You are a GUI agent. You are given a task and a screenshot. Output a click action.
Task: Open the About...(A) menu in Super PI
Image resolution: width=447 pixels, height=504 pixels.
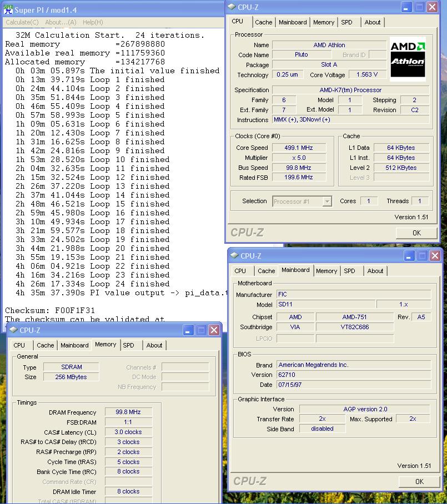click(61, 22)
